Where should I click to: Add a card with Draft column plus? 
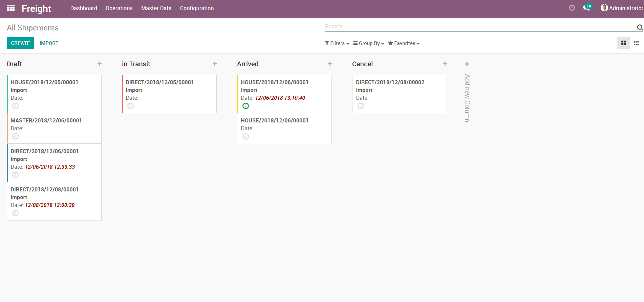pos(100,64)
